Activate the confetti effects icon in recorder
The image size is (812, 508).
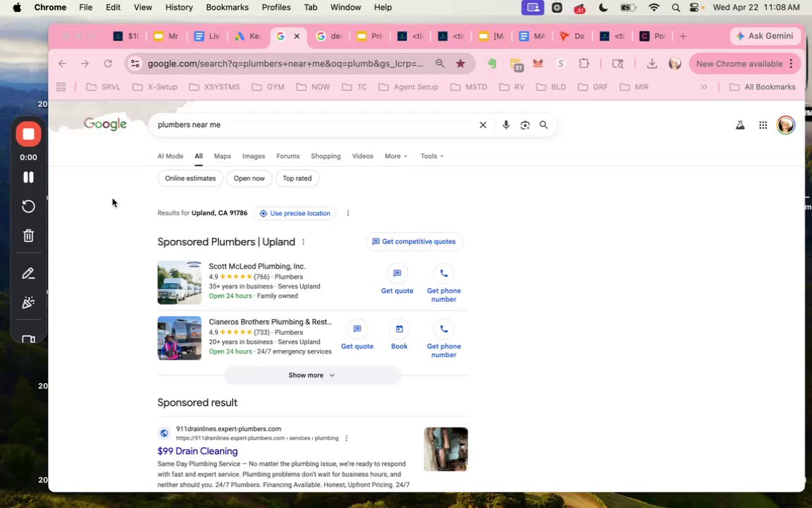(28, 302)
